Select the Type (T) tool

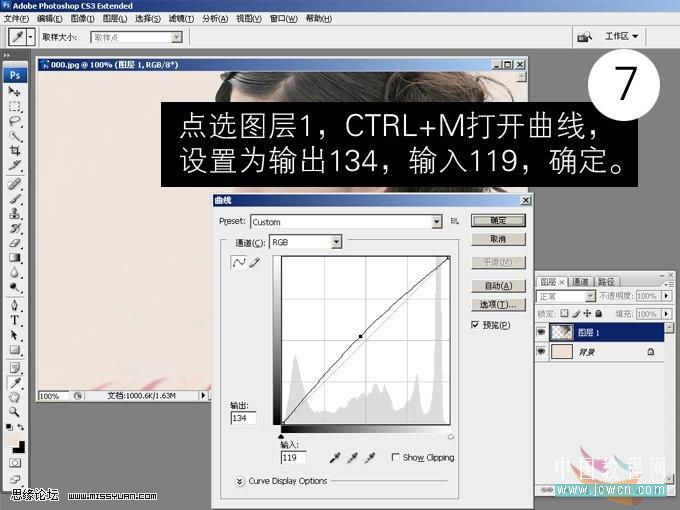[15, 320]
